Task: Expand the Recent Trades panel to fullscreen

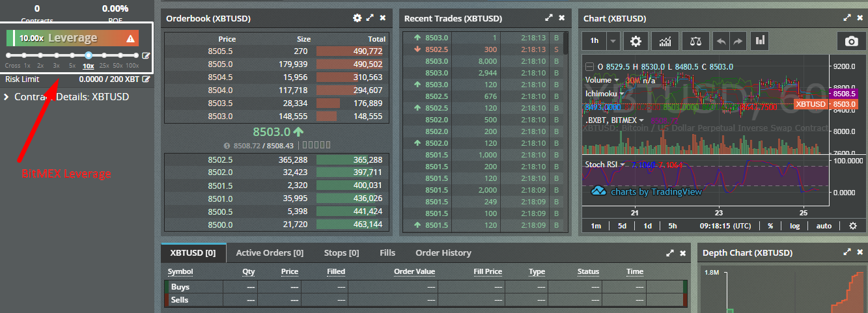Action: pos(549,18)
